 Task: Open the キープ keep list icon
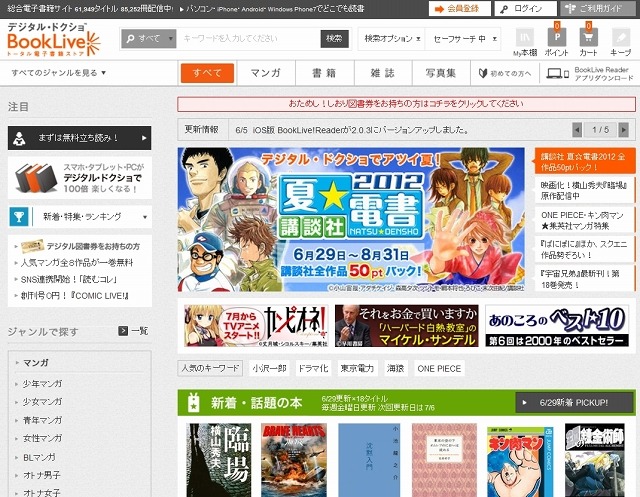click(621, 38)
